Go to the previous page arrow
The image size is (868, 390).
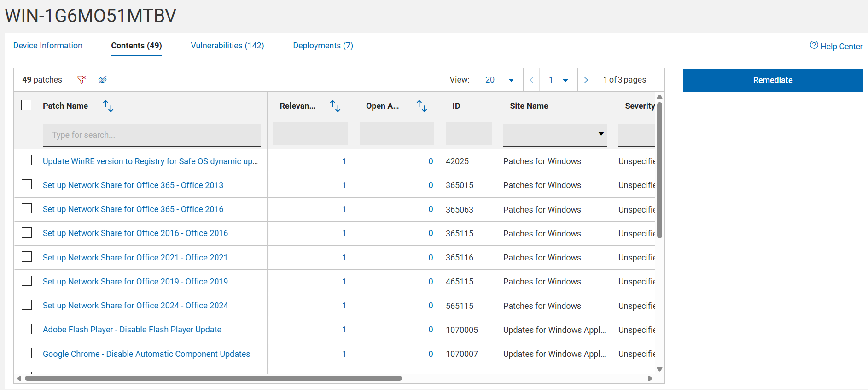(x=531, y=80)
